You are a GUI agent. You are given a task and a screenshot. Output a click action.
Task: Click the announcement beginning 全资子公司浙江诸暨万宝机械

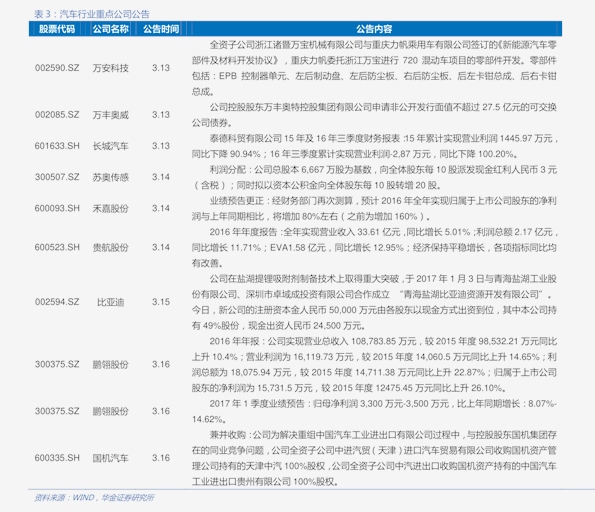coord(374,68)
